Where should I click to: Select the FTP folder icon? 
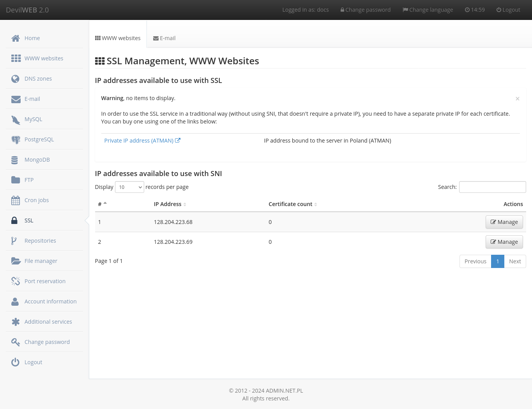16,180
